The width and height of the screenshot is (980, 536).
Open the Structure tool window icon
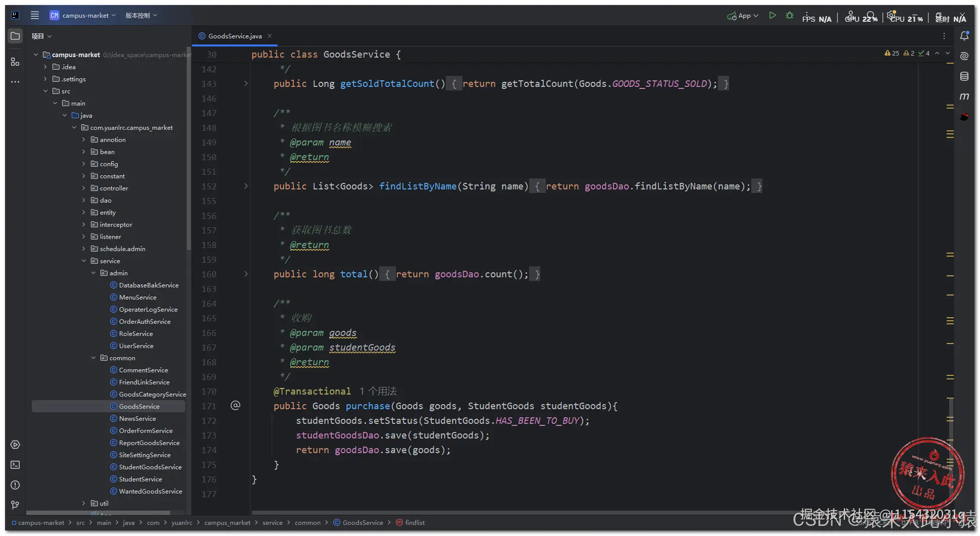tap(15, 62)
